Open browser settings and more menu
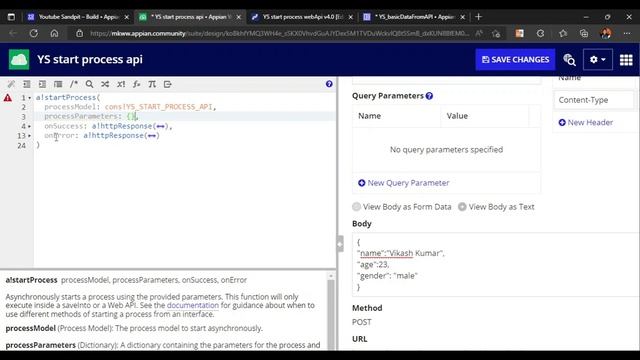The width and height of the screenshot is (640, 360). pos(627,33)
